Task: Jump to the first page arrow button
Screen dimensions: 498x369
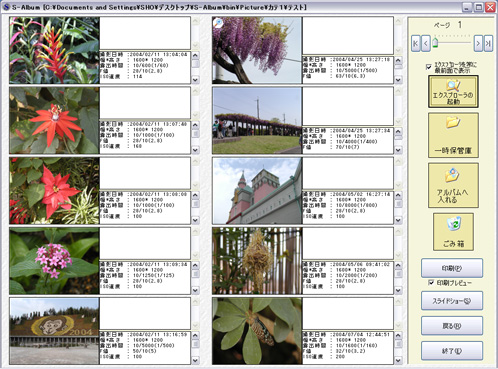Action: click(x=415, y=43)
